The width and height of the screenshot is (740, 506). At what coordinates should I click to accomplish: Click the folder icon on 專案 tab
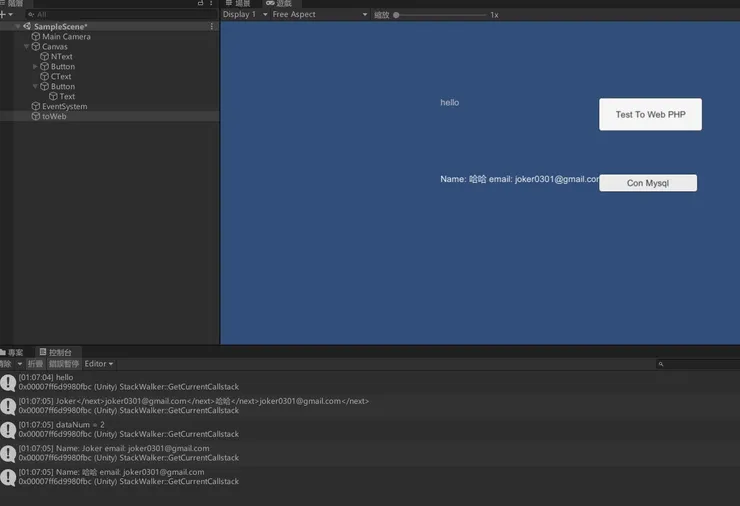coord(3,352)
